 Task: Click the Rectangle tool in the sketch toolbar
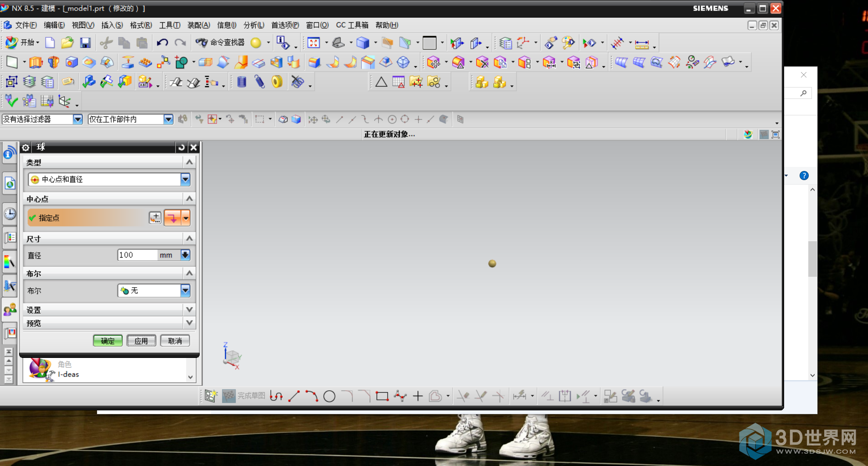tap(382, 396)
